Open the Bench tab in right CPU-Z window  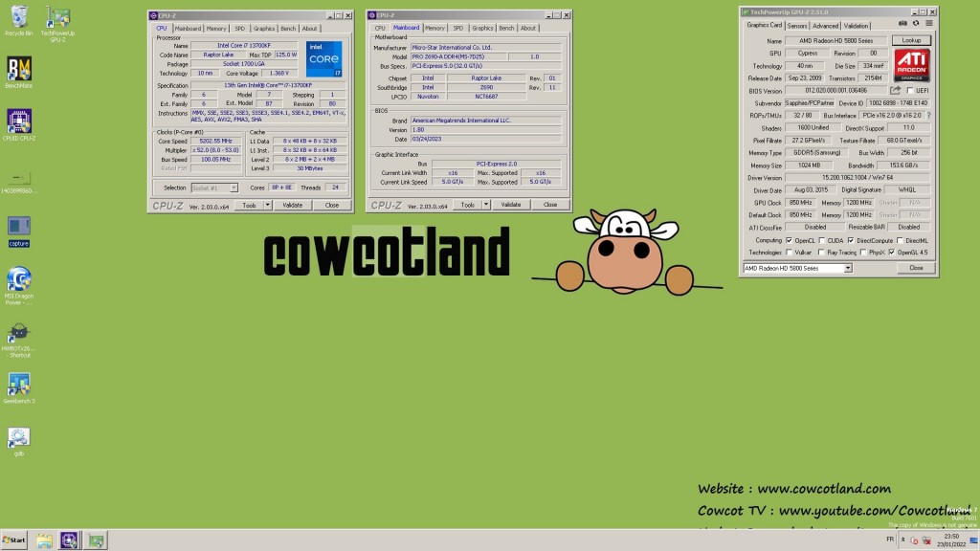506,28
